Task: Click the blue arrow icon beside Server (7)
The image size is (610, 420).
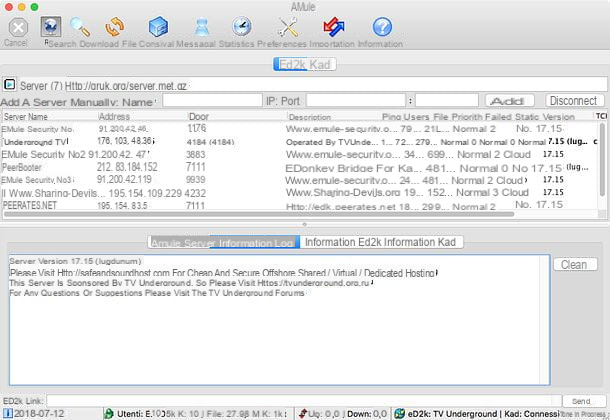Action: pyautogui.click(x=10, y=84)
